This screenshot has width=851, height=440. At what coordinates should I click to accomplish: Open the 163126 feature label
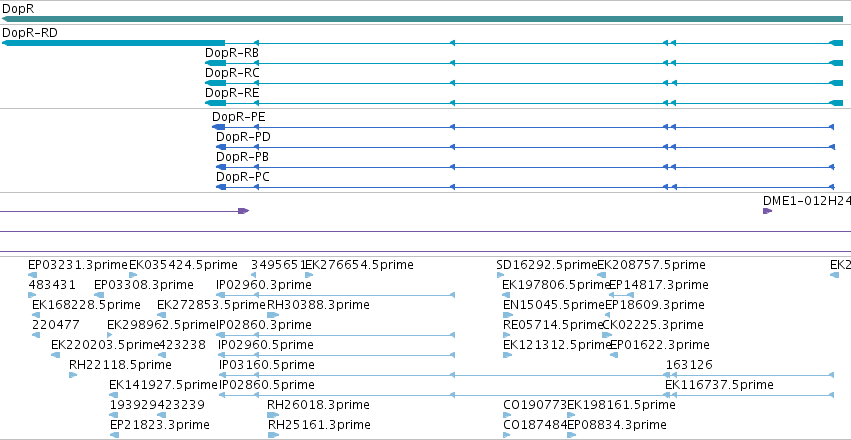(689, 365)
